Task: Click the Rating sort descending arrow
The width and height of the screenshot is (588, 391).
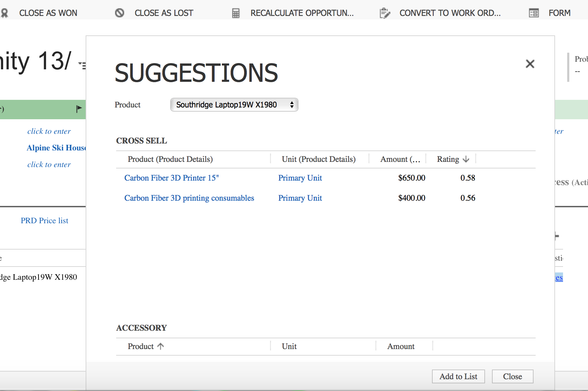Action: pos(466,159)
